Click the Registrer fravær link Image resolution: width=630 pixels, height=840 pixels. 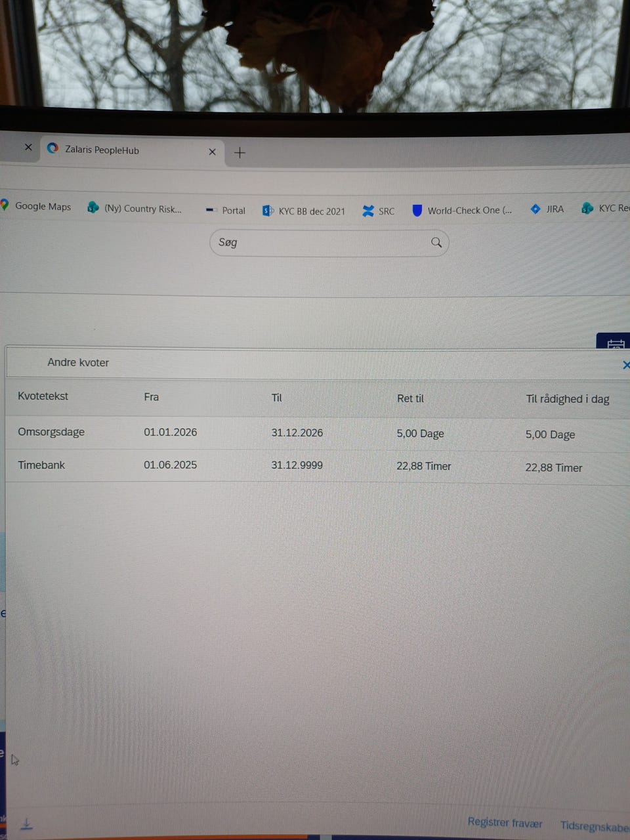point(505,822)
